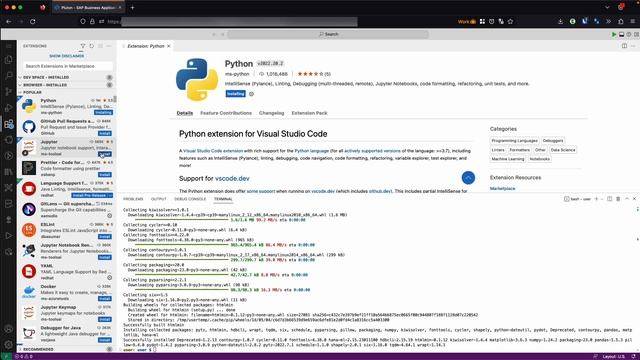This screenshot has height=360, width=640.
Task: Open the Extension Pack tab
Action: click(309, 113)
